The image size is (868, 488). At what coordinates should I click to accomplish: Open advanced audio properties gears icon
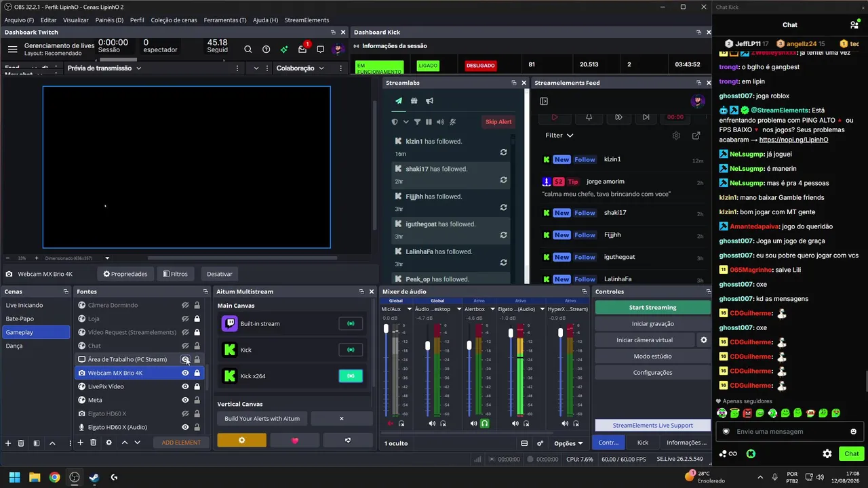point(540,443)
